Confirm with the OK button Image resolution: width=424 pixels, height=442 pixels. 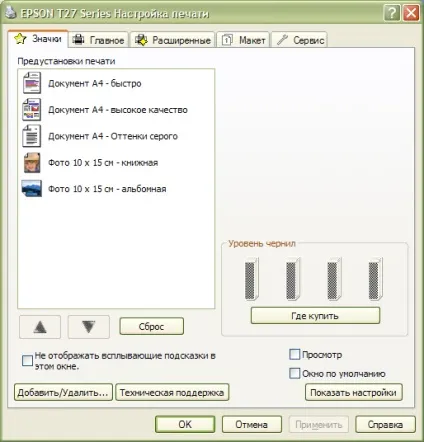185,424
